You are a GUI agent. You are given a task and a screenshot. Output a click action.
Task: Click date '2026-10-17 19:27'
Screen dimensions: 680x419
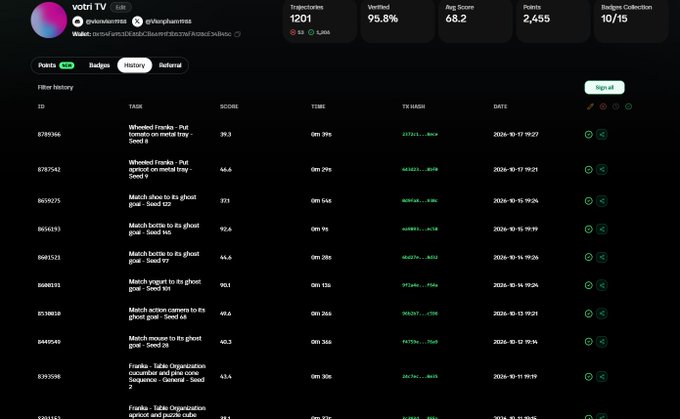(516, 134)
